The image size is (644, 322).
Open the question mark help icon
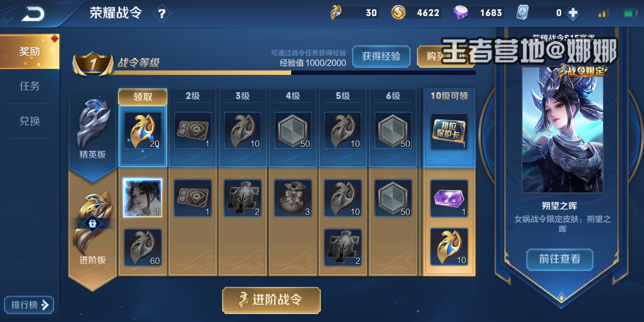(x=162, y=14)
